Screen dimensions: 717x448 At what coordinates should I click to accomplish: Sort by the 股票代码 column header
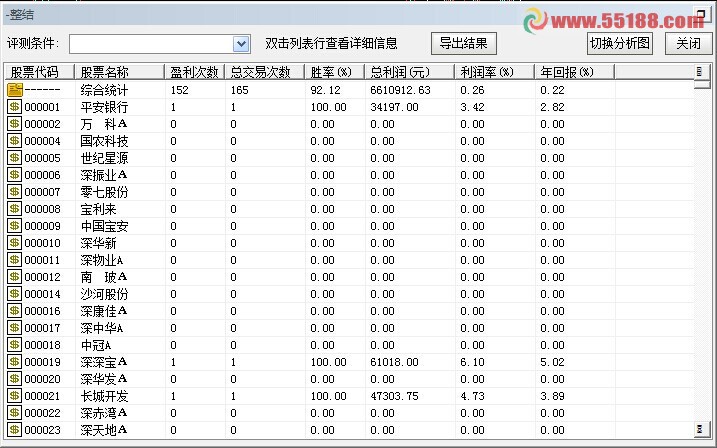pos(39,72)
